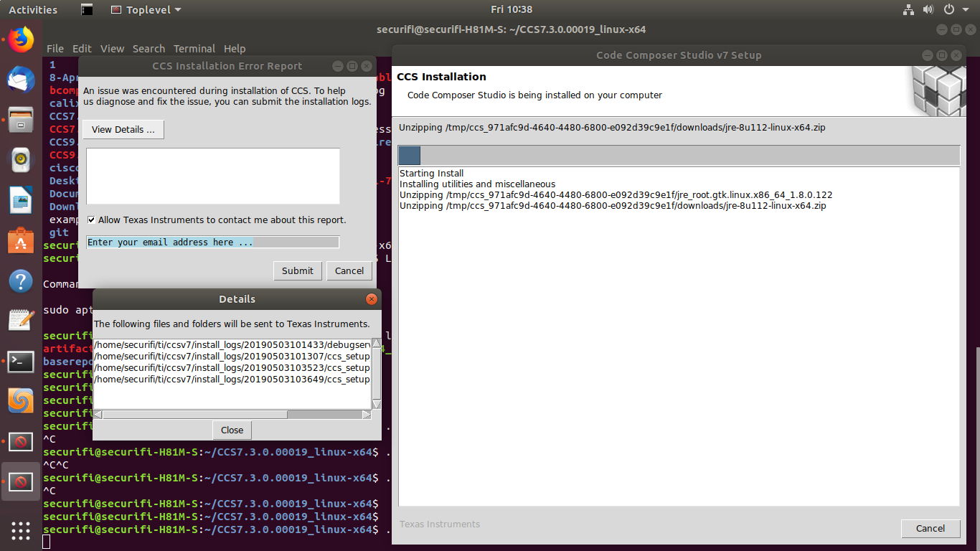Viewport: 980px width, 551px height.
Task: Open the power tray icon
Action: pos(948,9)
